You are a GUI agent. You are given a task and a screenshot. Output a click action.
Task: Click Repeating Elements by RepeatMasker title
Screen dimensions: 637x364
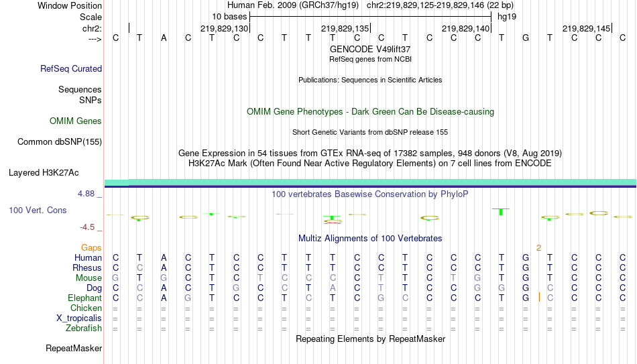coord(370,339)
